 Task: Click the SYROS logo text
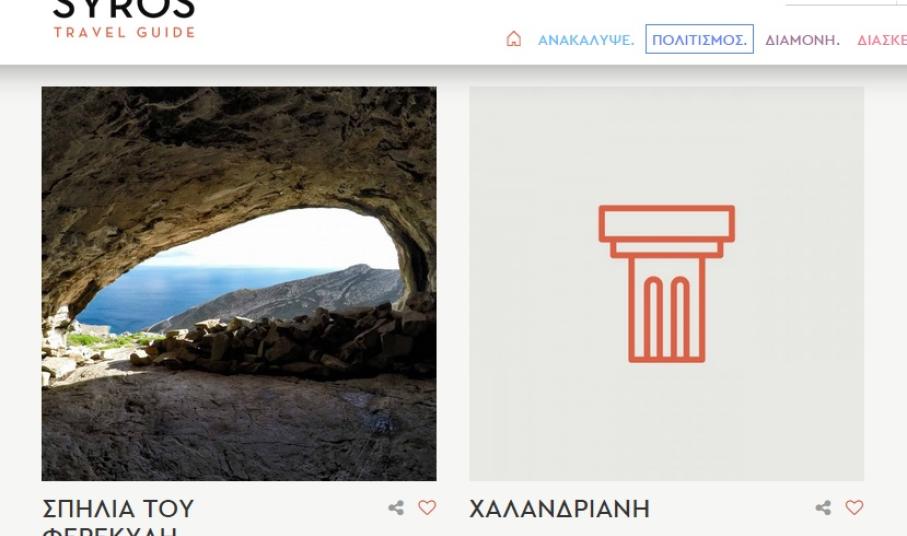(x=124, y=8)
